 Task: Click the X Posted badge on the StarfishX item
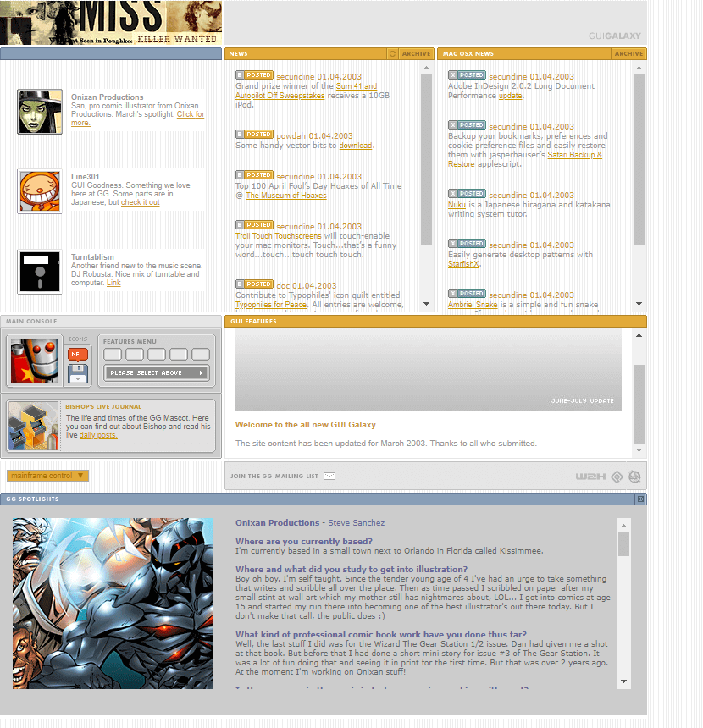(467, 243)
